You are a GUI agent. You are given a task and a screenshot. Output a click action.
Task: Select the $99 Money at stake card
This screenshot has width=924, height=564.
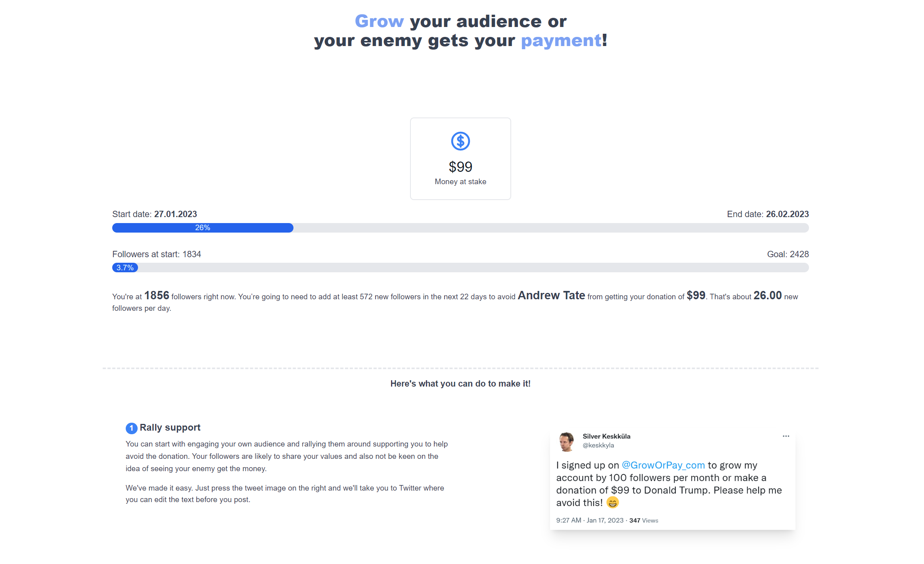tap(460, 159)
